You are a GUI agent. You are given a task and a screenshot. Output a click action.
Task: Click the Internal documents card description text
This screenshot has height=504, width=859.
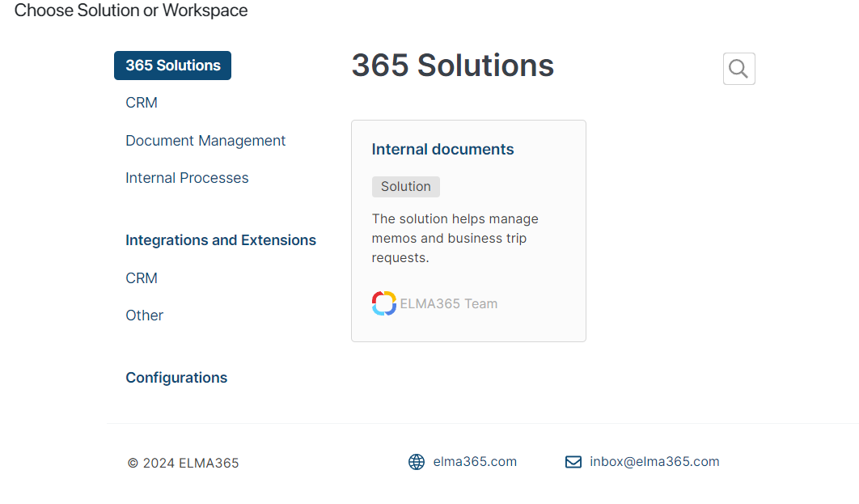click(x=455, y=239)
